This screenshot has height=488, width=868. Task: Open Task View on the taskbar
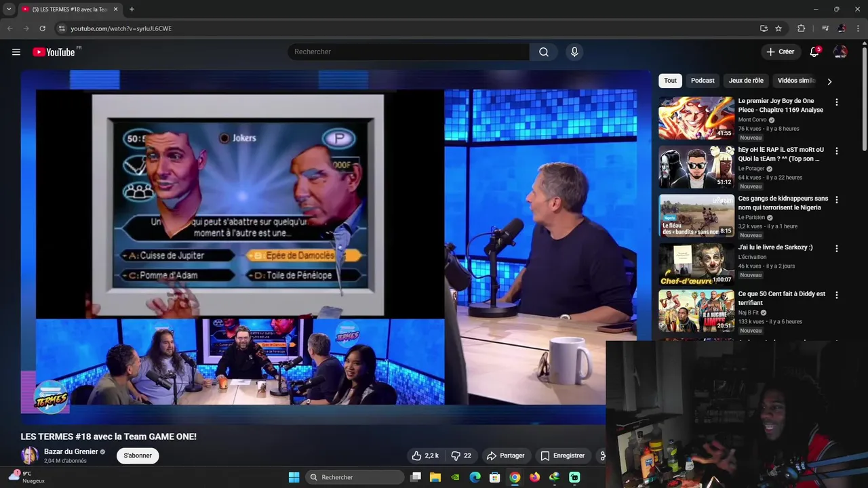pyautogui.click(x=416, y=477)
